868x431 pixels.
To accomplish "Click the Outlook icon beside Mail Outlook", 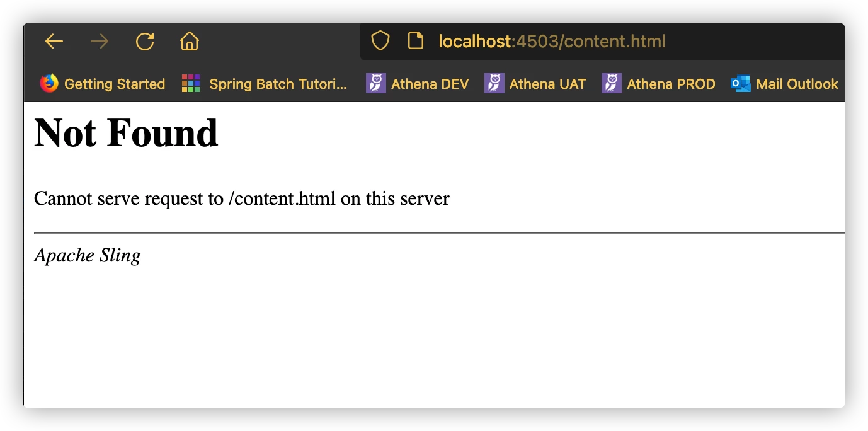I will coord(741,83).
